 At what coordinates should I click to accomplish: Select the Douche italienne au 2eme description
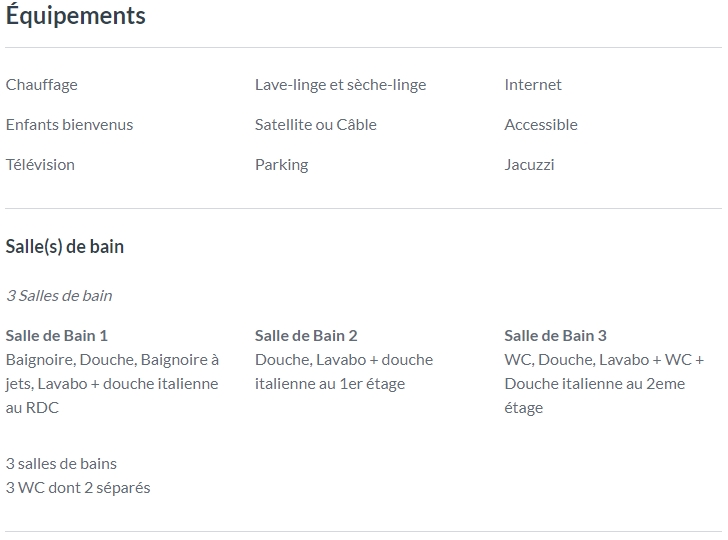point(595,384)
